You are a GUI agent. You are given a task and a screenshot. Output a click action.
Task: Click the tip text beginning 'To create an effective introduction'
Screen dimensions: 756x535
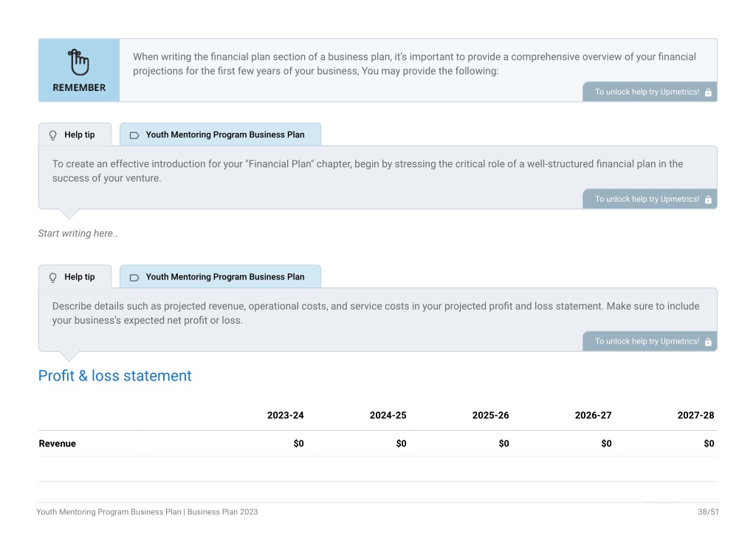pyautogui.click(x=368, y=171)
